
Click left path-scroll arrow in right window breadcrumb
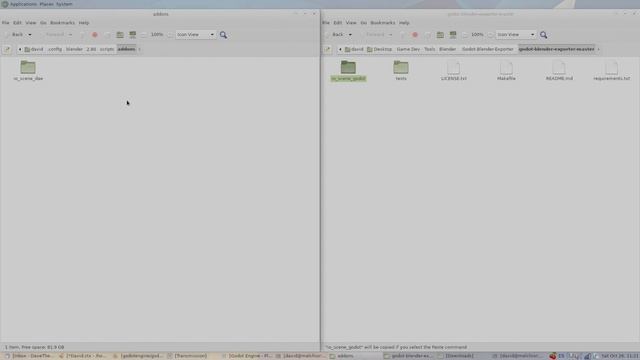click(x=340, y=49)
